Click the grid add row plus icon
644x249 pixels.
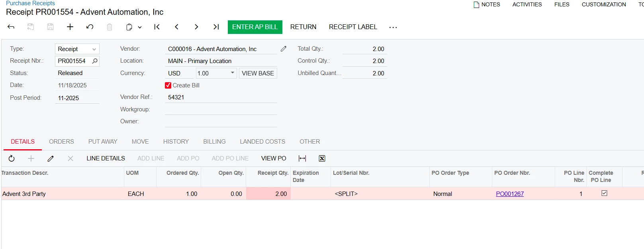click(31, 158)
